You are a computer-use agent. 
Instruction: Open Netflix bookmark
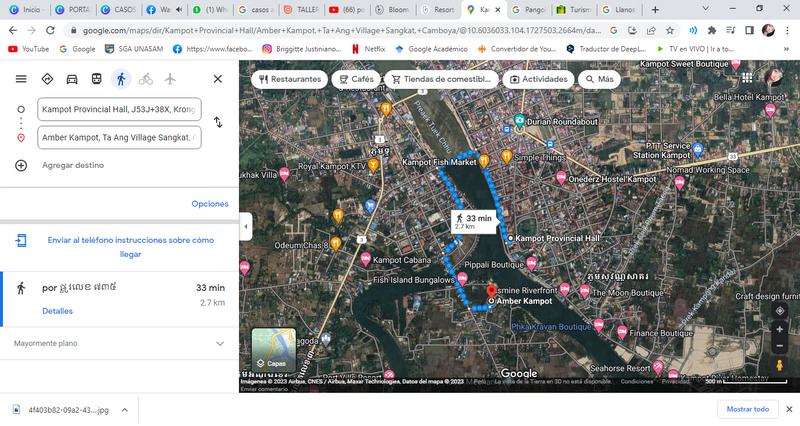click(368, 49)
